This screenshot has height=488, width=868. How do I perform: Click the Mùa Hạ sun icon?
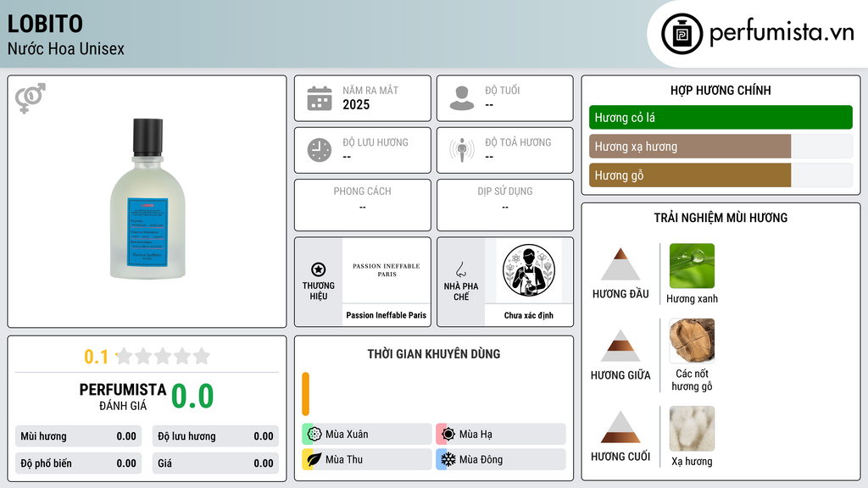[448, 435]
